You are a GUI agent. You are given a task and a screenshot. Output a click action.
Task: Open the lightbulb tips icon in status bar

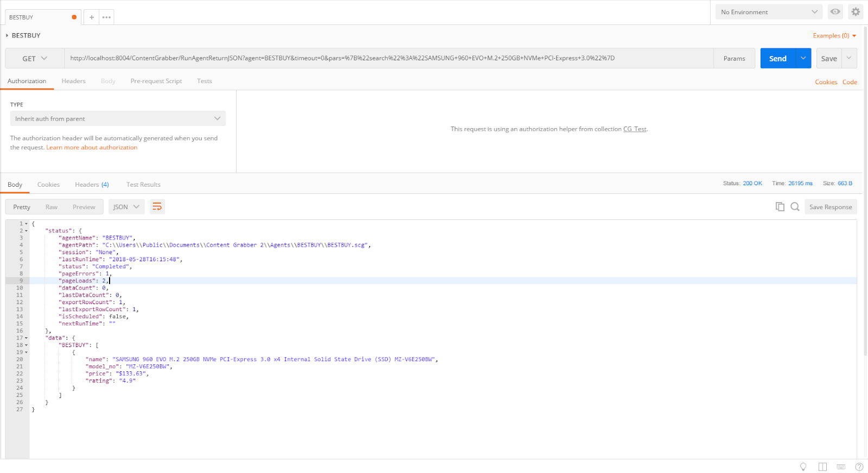(803, 466)
